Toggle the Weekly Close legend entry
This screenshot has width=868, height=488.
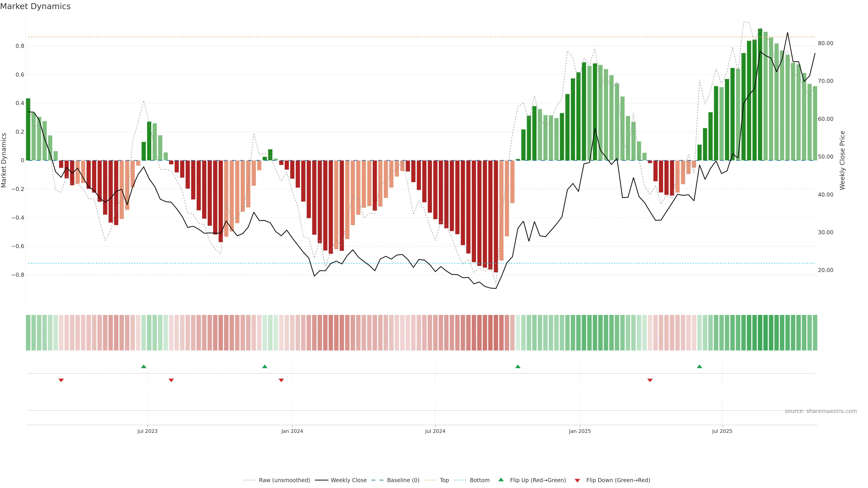click(x=348, y=480)
